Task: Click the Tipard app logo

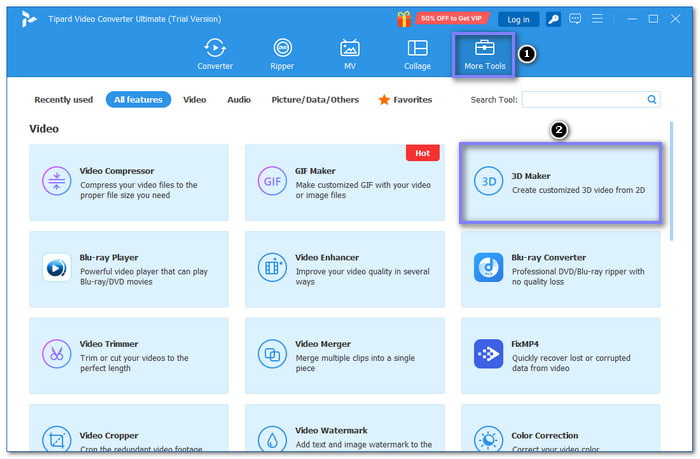Action: point(28,19)
